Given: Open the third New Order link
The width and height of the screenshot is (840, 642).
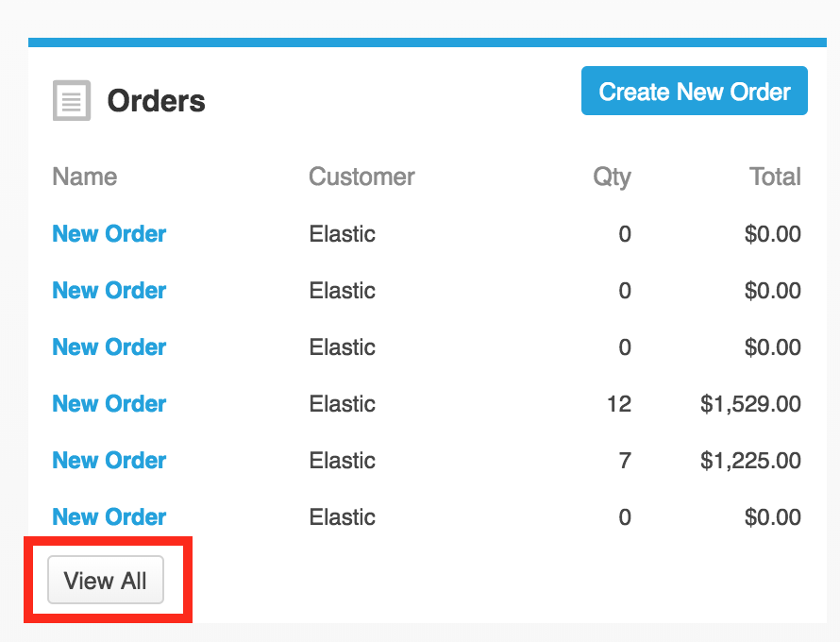Looking at the screenshot, I should click(x=109, y=347).
